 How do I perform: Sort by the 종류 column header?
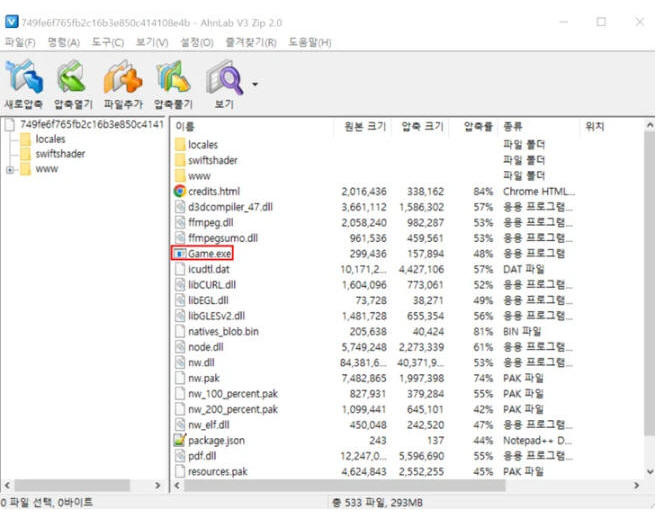[x=513, y=126]
